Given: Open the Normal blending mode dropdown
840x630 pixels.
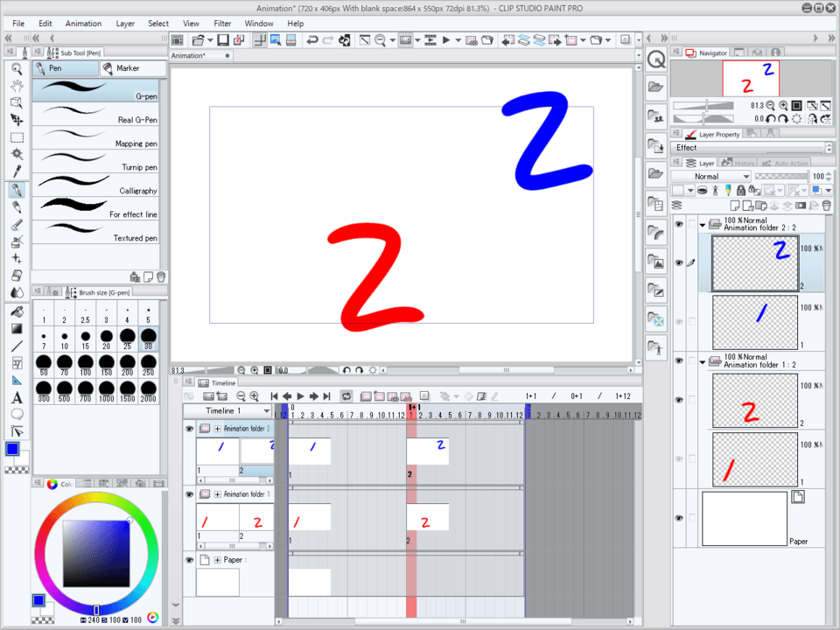Looking at the screenshot, I should pyautogui.click(x=710, y=176).
